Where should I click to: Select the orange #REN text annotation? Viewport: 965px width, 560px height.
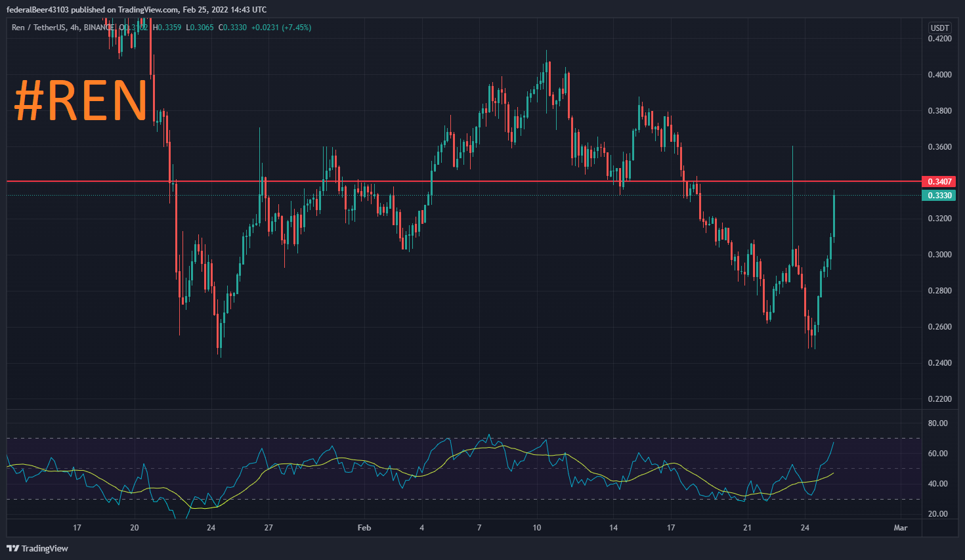(81, 100)
